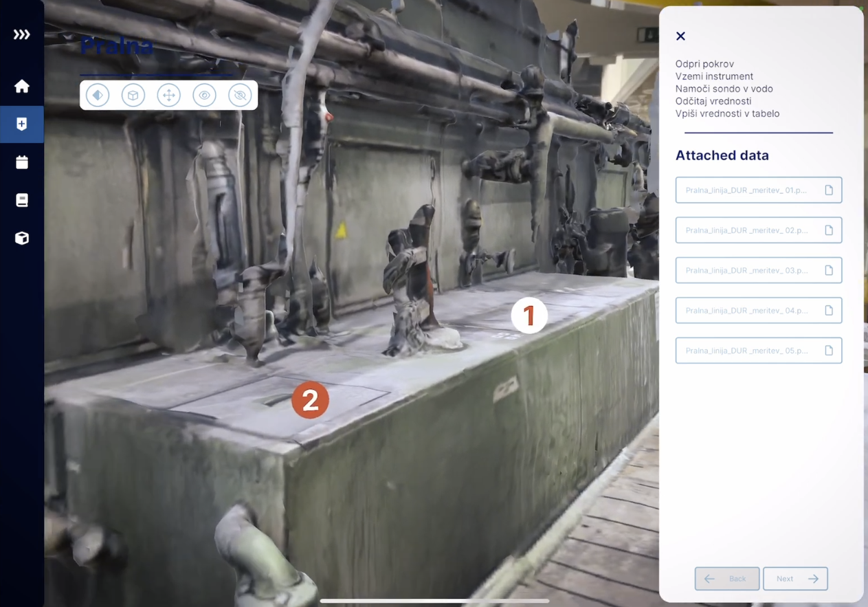The image size is (868, 607).
Task: Open the book/manual icon in sidebar
Action: point(22,200)
